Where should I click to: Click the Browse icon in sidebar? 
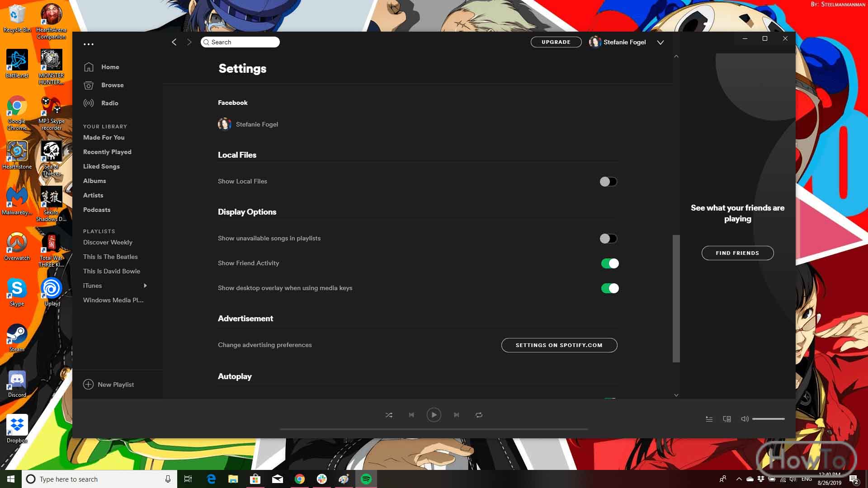89,85
